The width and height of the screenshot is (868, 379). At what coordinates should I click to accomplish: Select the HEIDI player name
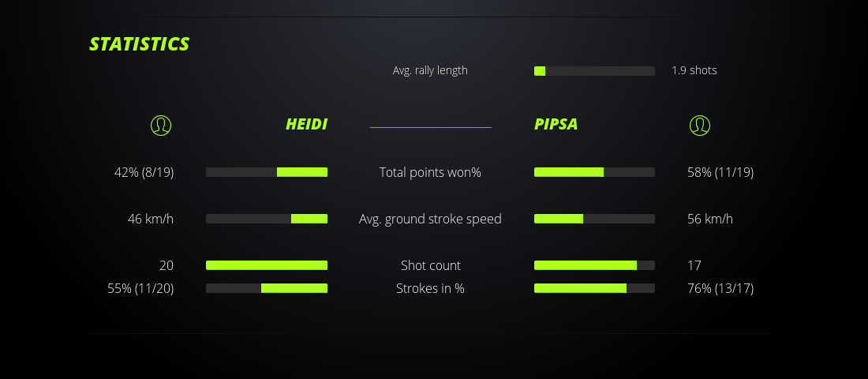tap(306, 125)
